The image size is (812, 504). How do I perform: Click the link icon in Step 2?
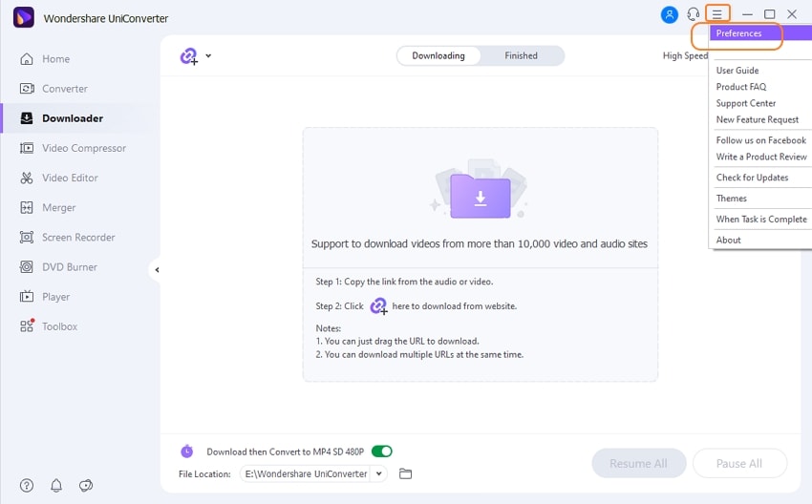[x=378, y=305]
